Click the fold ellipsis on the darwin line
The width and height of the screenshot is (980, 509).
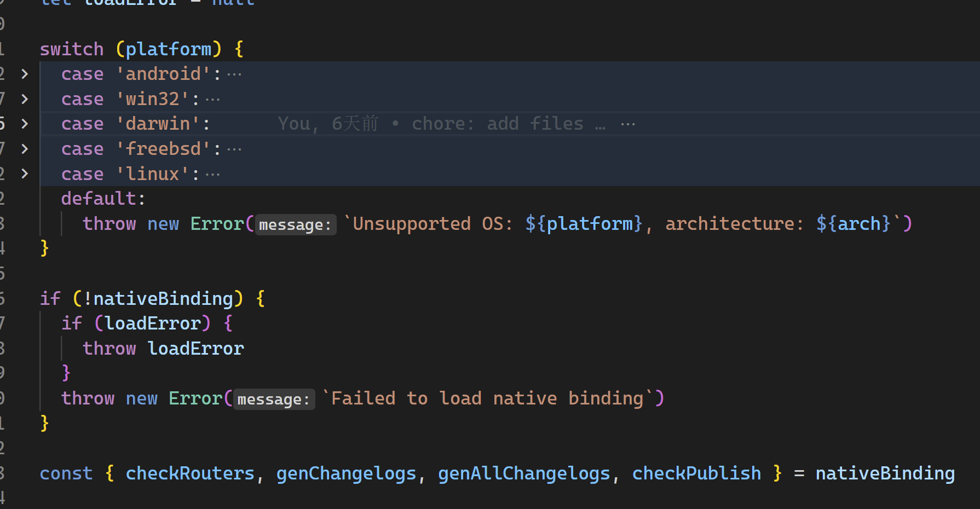pos(628,124)
